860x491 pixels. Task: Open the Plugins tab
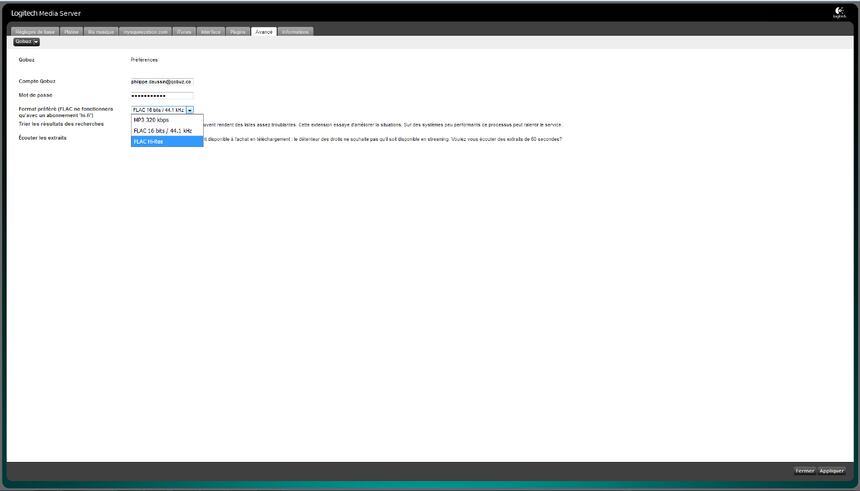[238, 32]
